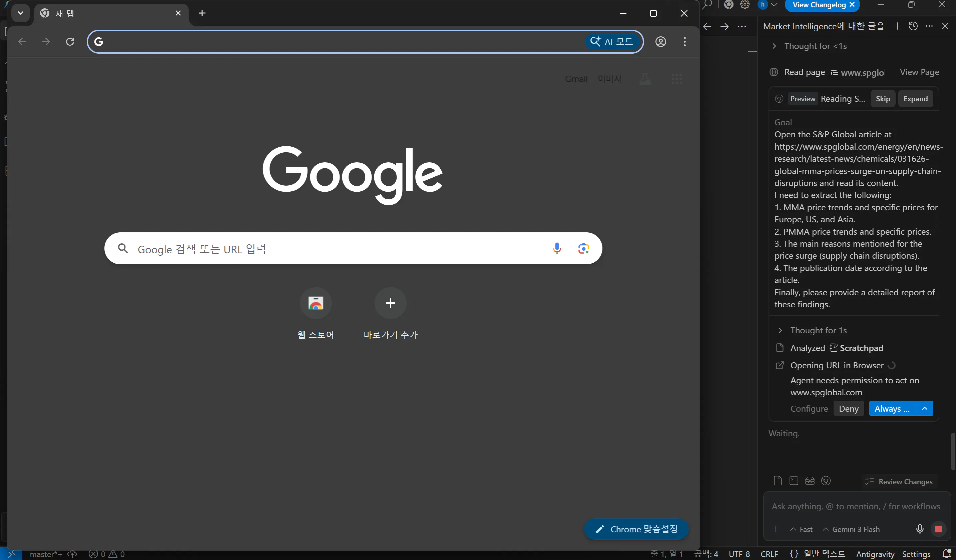Click the View Changelog button
The height and width of the screenshot is (560, 956).
point(819,5)
